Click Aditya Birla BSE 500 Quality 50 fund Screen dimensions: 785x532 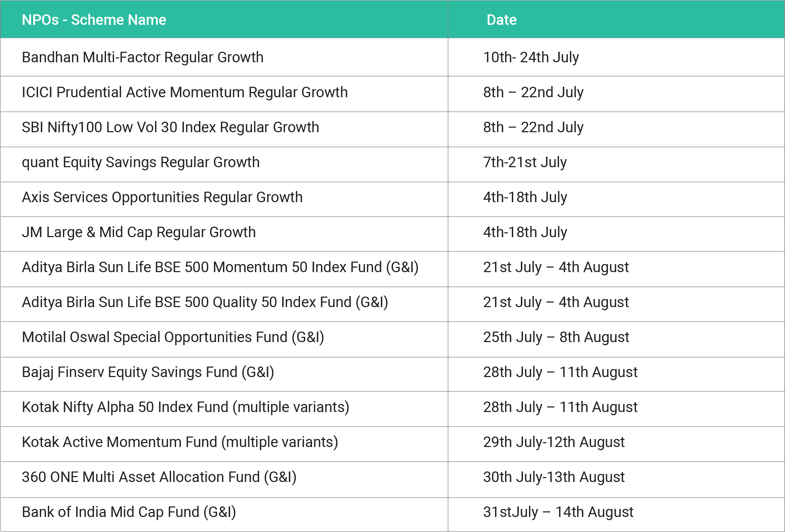point(205,302)
